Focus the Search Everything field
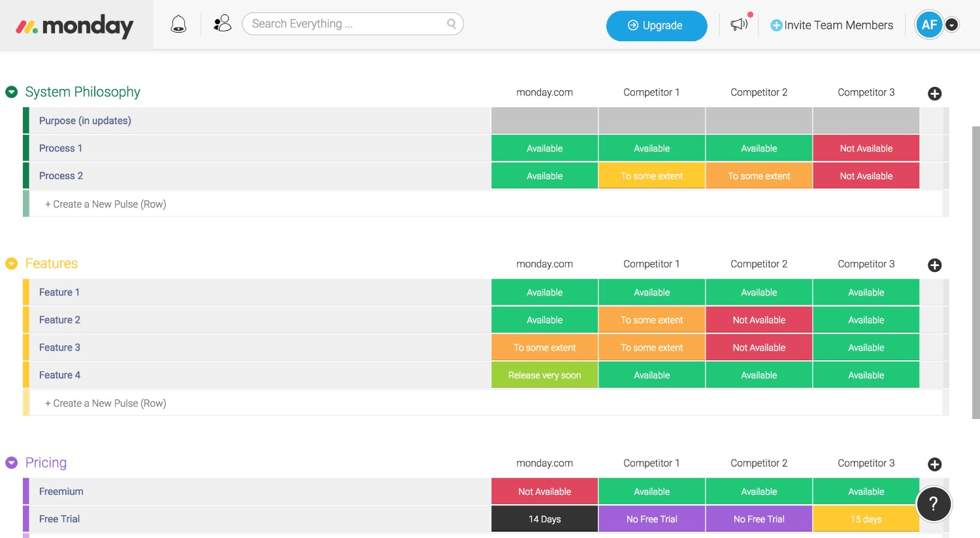Image resolution: width=980 pixels, height=538 pixels. coord(353,24)
